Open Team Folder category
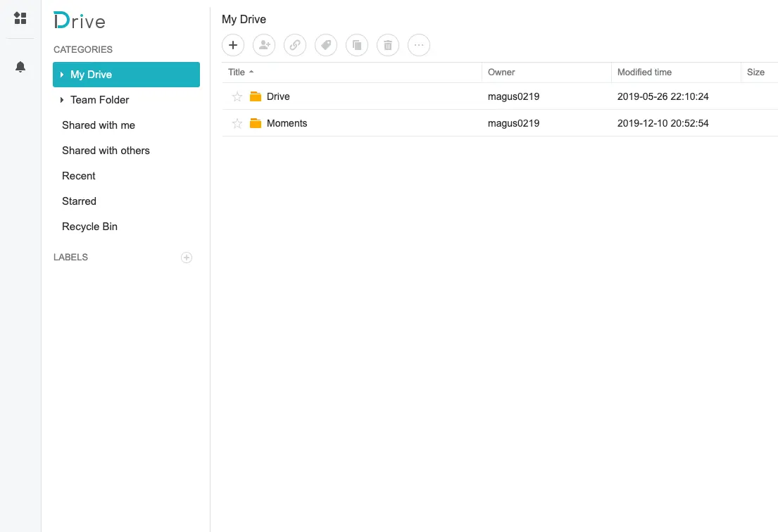The width and height of the screenshot is (778, 532). 126,100
